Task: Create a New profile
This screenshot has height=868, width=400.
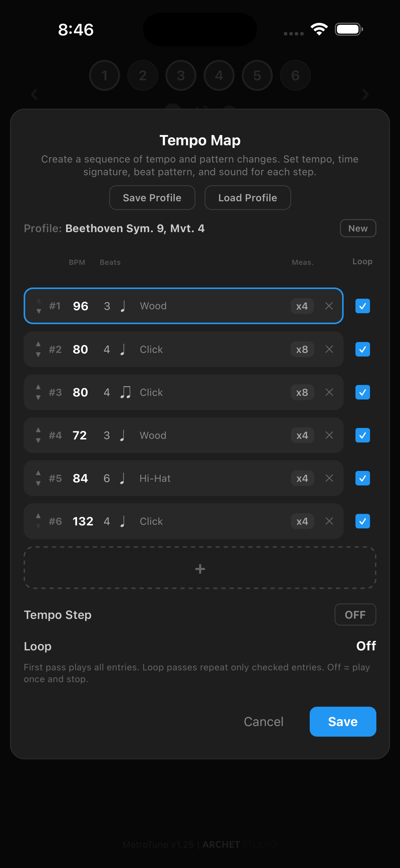Action: point(358,228)
